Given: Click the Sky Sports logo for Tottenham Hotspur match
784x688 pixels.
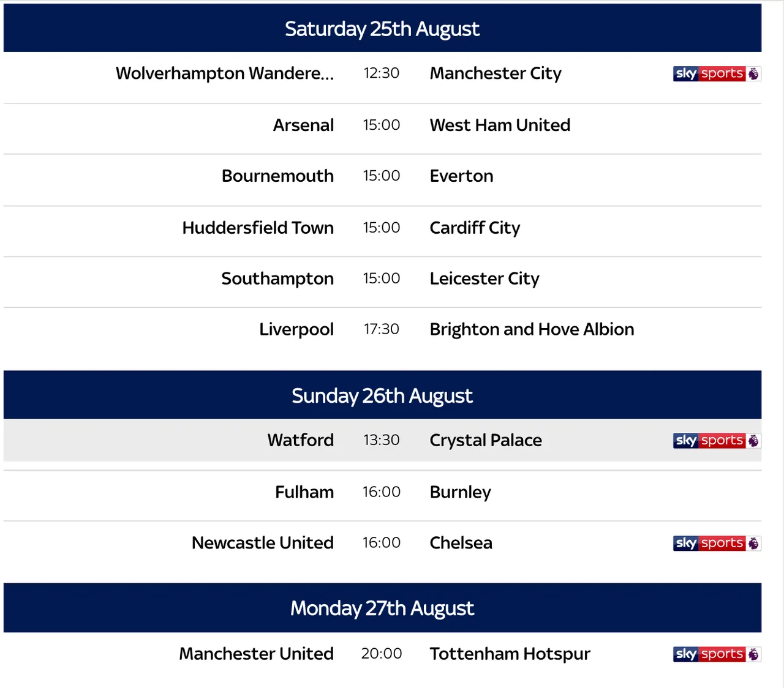Looking at the screenshot, I should (717, 654).
